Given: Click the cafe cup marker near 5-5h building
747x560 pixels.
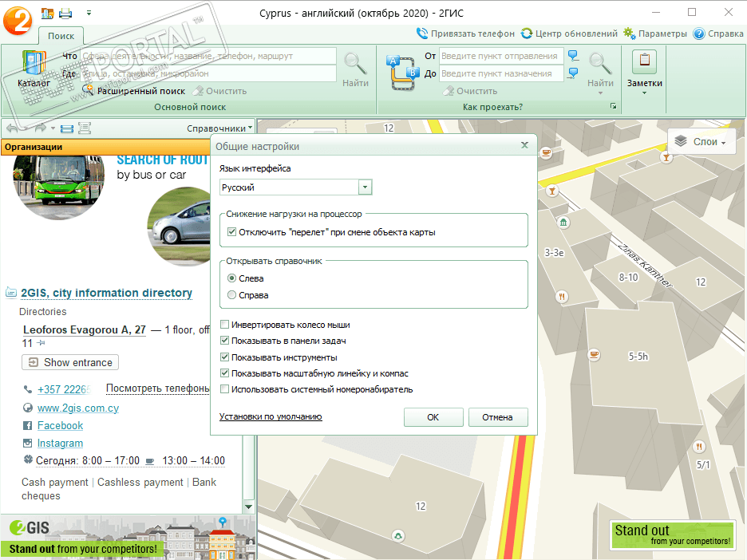Looking at the screenshot, I should pos(594,355).
